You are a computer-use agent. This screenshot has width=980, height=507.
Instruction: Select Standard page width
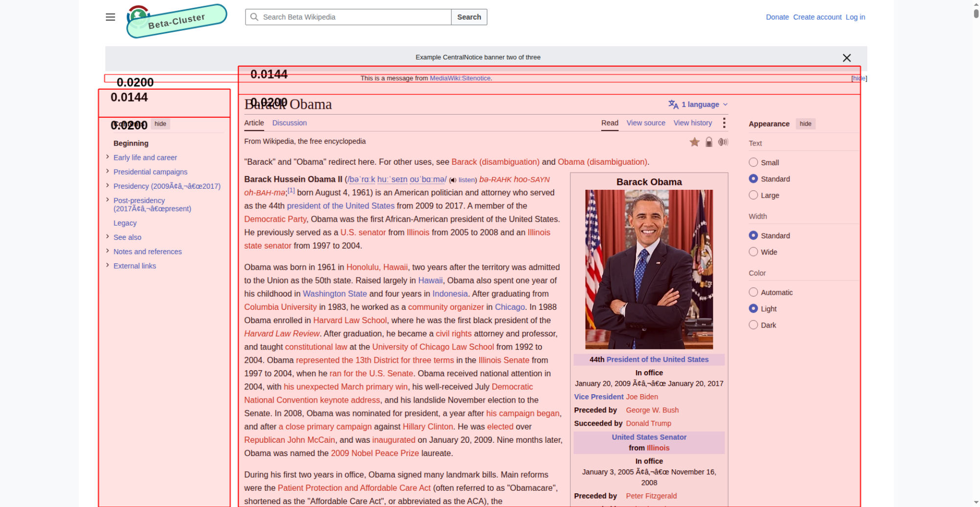(x=753, y=235)
